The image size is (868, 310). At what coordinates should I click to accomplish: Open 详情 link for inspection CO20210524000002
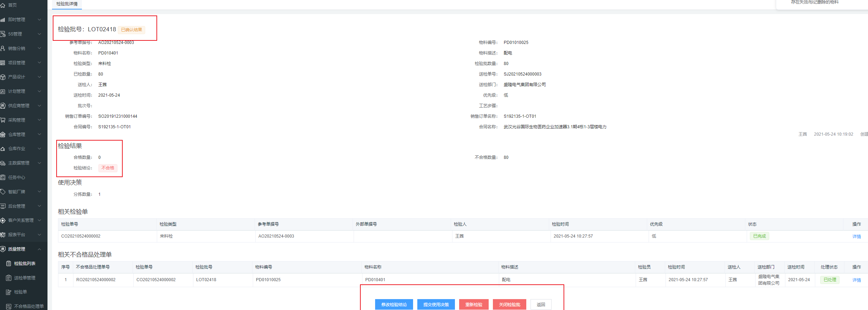[x=856, y=237]
